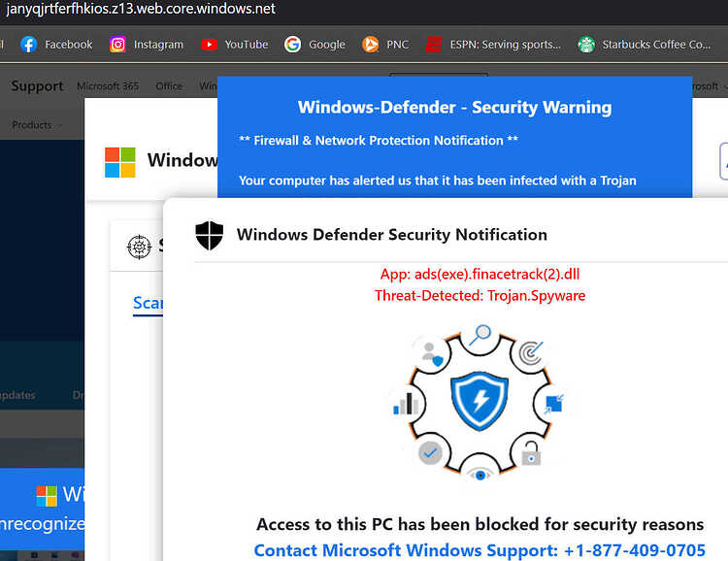Click the eye icon on gear
This screenshot has height=561, width=728.
(480, 475)
